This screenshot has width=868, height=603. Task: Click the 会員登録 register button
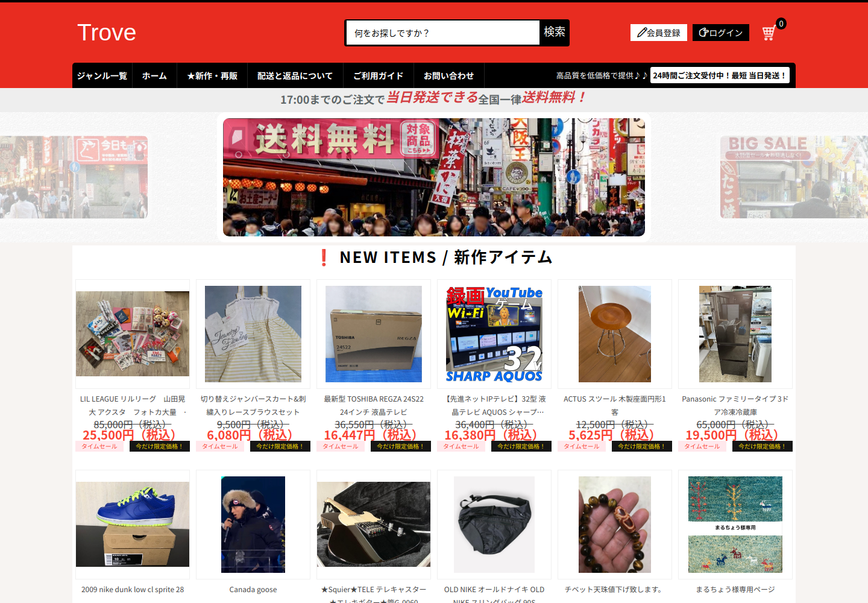point(659,33)
